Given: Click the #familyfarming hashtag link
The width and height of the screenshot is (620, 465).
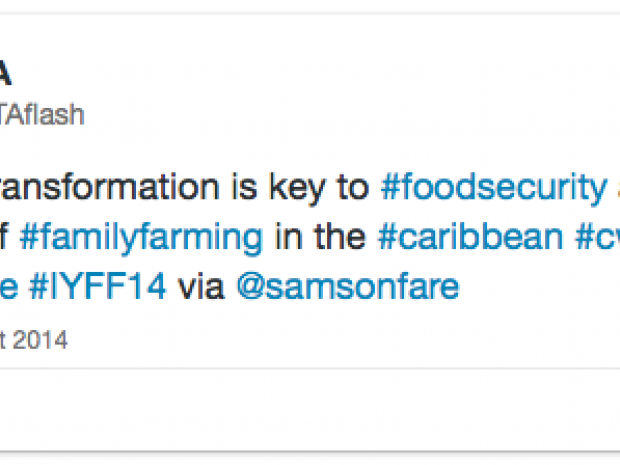Looking at the screenshot, I should tap(141, 238).
